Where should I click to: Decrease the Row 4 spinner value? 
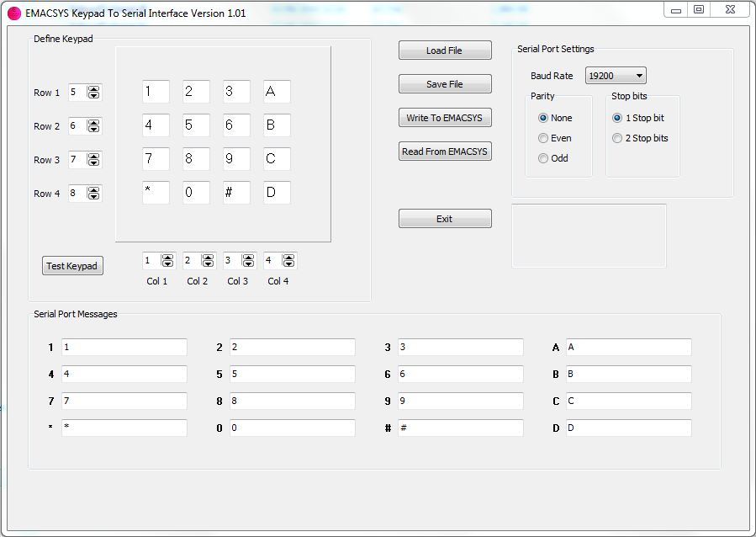(93, 197)
